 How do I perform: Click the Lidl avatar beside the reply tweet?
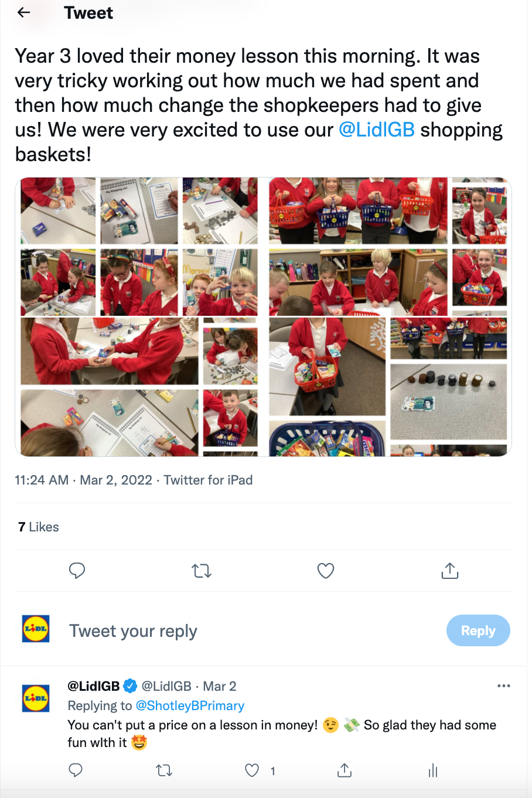(36, 698)
